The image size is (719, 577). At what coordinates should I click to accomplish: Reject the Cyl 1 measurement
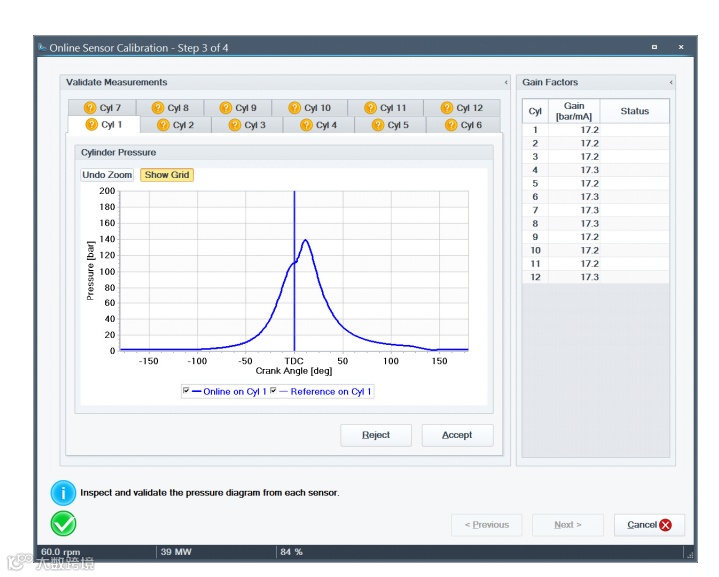tap(376, 435)
